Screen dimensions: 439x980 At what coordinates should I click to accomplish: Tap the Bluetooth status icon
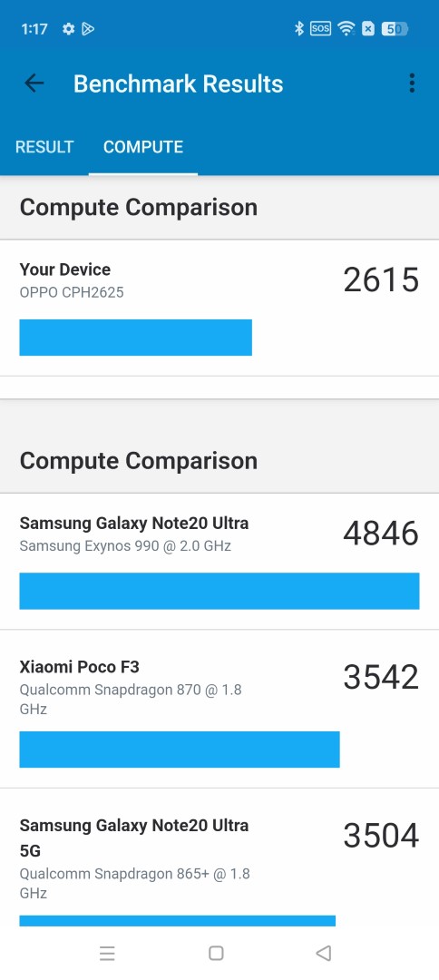point(298,28)
